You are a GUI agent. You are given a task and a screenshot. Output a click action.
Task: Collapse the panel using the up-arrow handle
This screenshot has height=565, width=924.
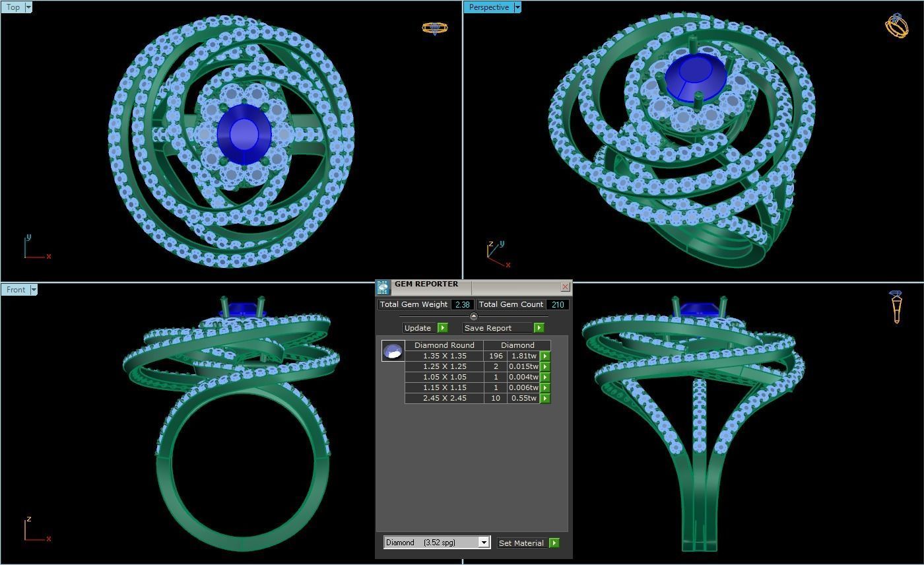pos(473,317)
